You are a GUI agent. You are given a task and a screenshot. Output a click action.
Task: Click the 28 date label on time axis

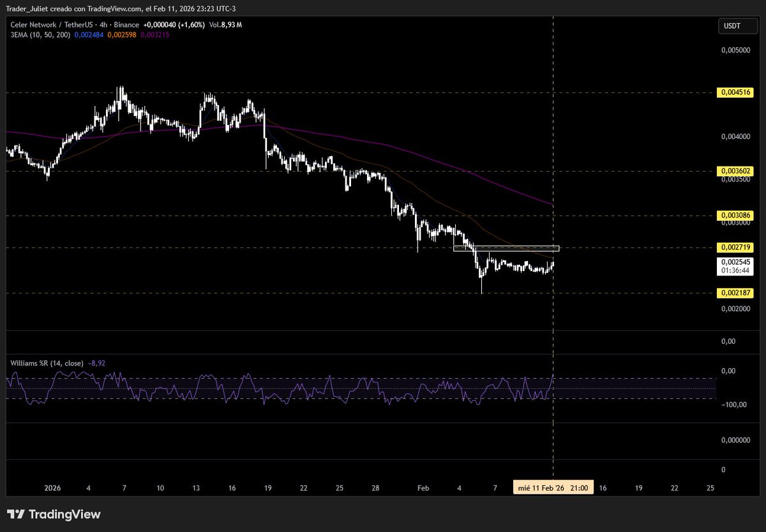(x=376, y=487)
